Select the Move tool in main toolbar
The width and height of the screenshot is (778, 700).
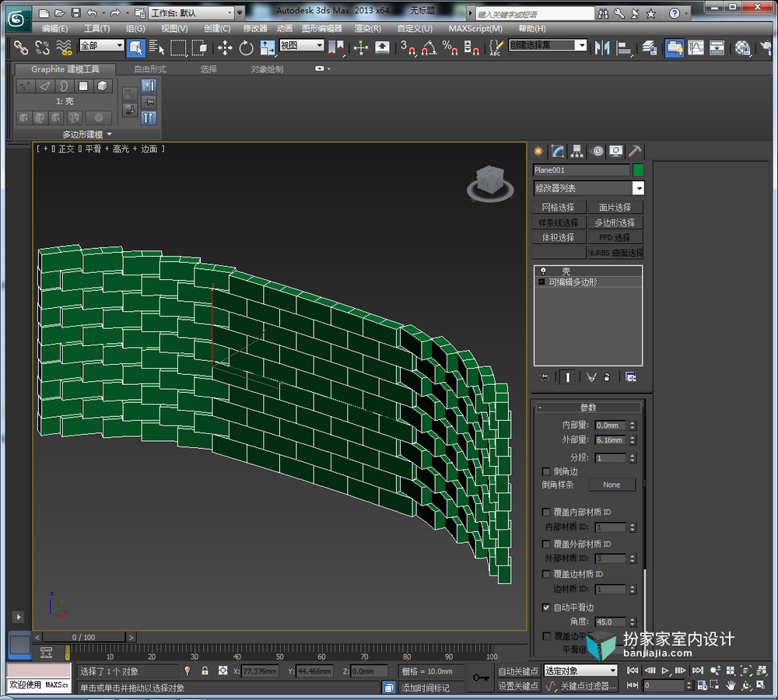(225, 48)
